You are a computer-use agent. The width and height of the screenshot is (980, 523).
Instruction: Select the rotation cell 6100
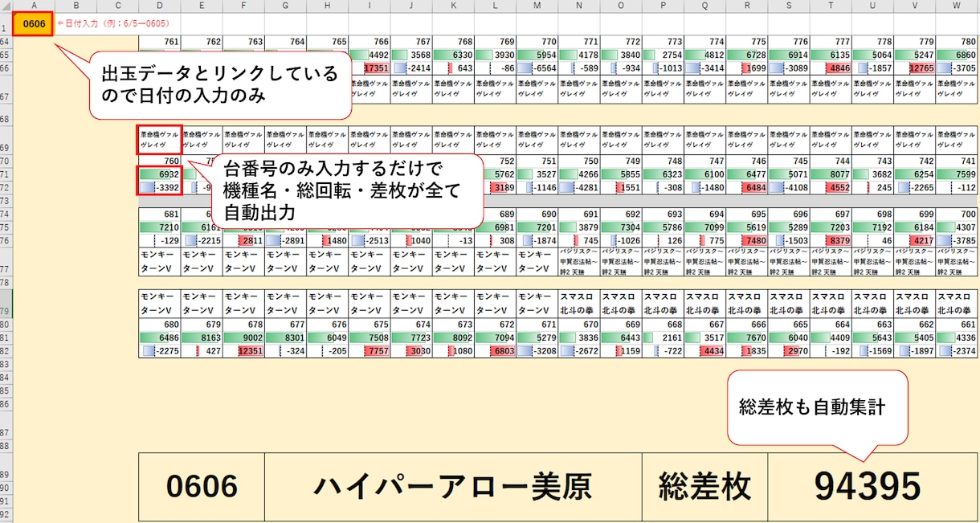click(705, 174)
